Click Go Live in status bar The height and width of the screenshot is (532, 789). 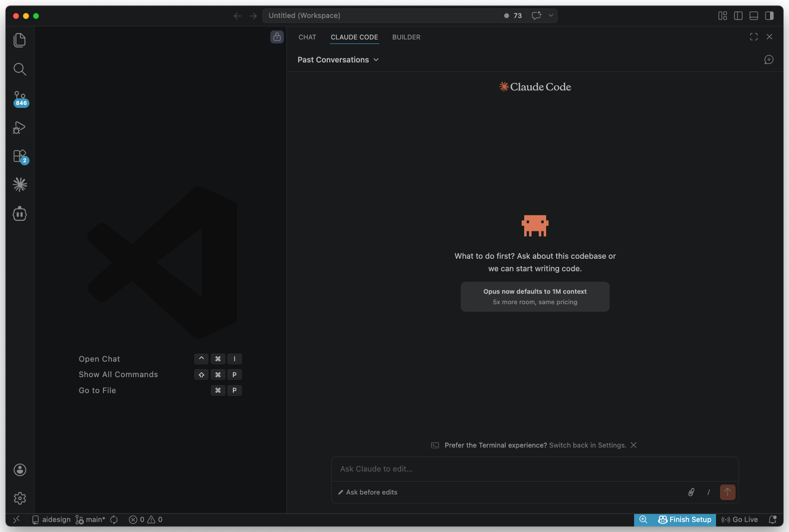pos(740,520)
